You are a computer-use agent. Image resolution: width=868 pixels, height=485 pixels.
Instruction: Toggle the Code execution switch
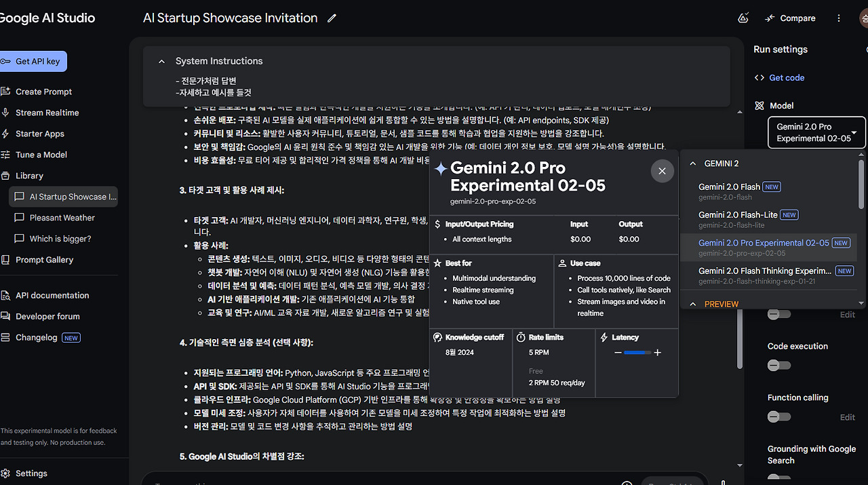(778, 366)
